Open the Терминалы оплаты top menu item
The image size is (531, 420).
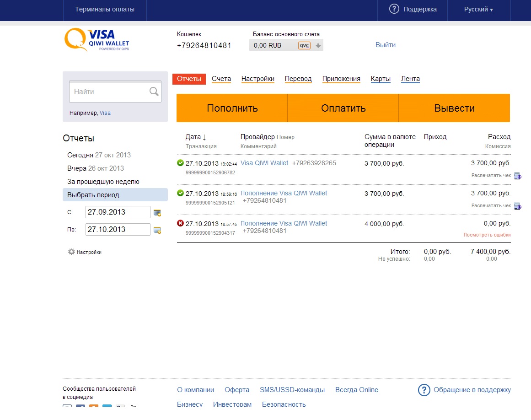click(x=105, y=10)
